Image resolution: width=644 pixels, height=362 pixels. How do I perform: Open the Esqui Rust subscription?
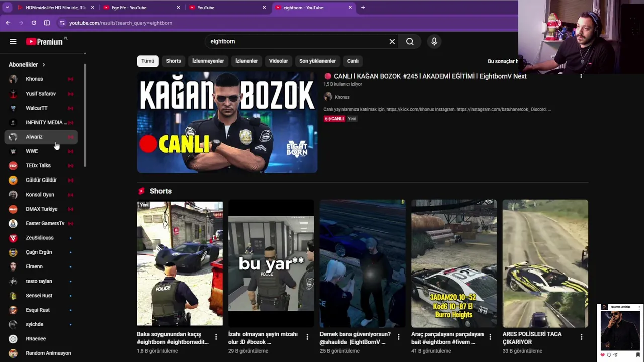(x=42, y=310)
